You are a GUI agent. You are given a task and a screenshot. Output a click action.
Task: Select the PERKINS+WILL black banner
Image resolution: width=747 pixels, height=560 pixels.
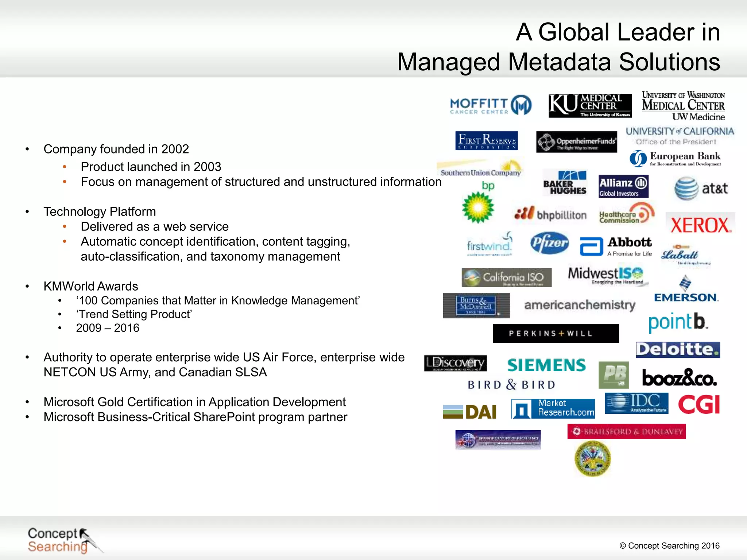[x=556, y=334]
